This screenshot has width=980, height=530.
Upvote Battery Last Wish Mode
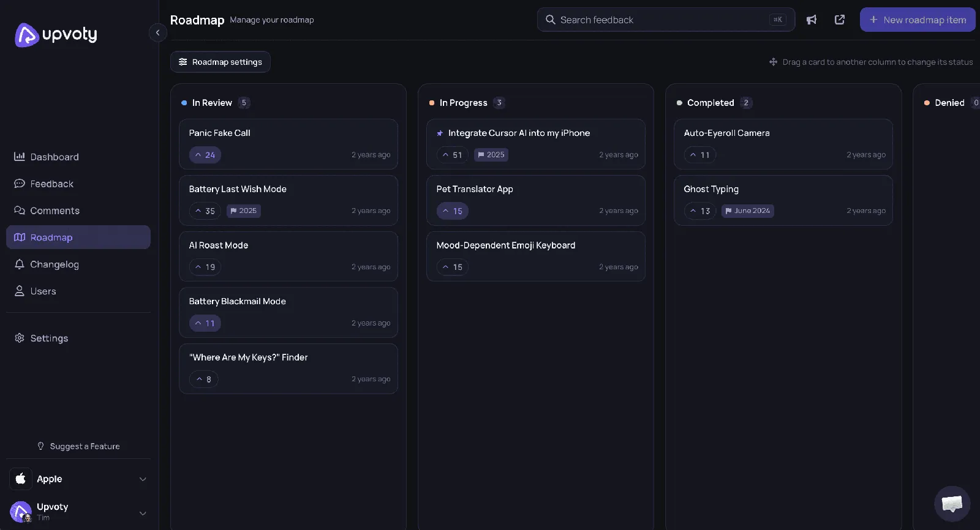(205, 211)
